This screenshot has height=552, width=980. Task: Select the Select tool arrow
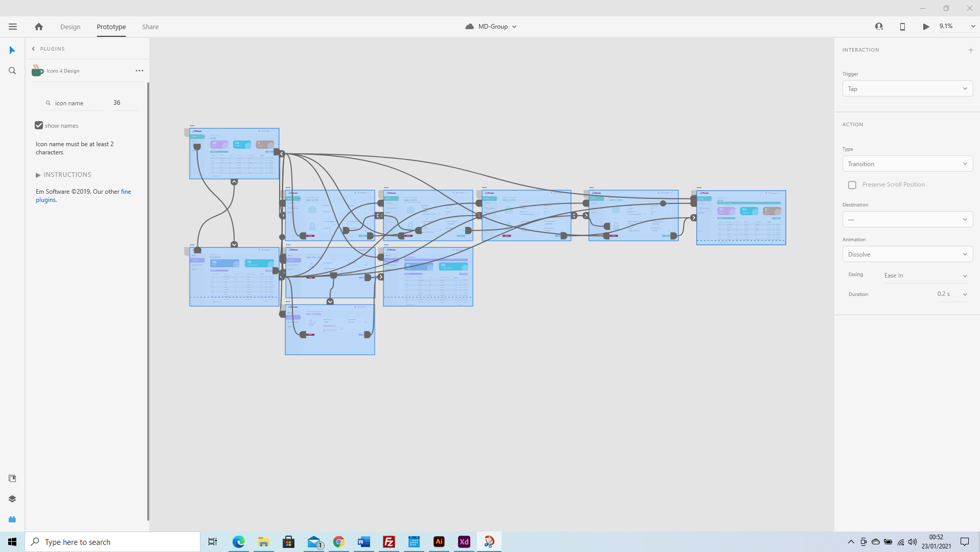click(12, 50)
